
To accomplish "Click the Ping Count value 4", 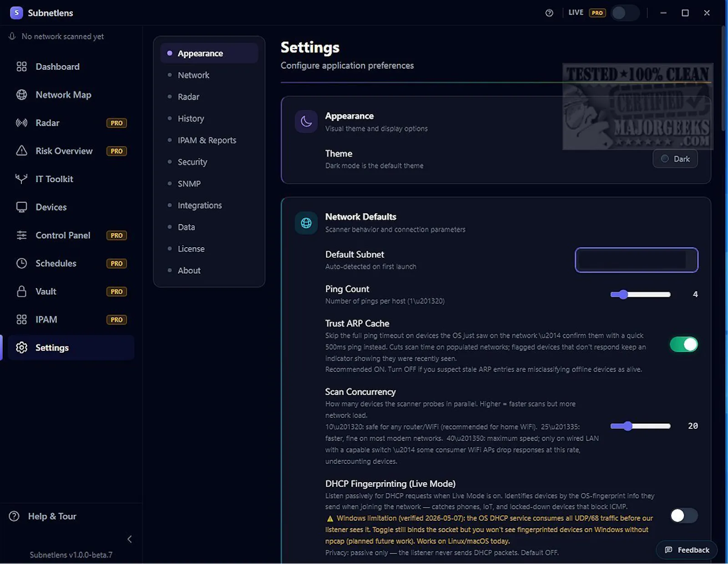I will 695,295.
